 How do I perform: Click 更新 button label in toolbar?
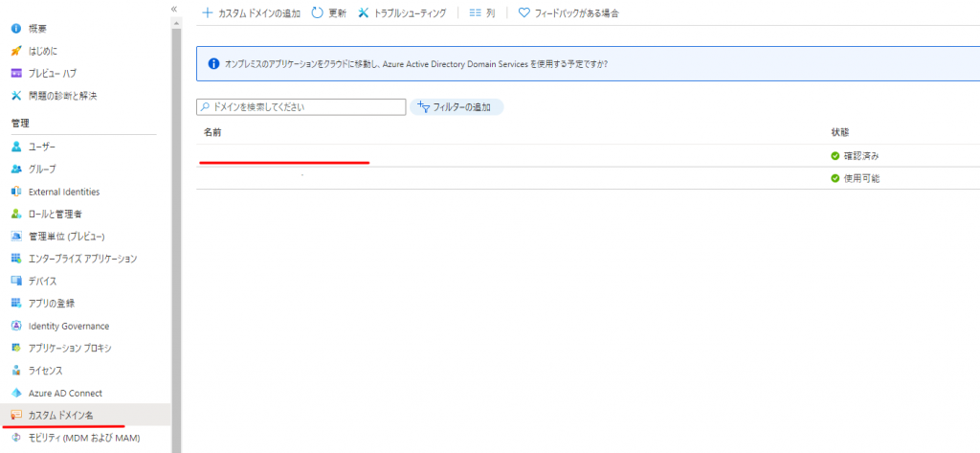(x=338, y=13)
